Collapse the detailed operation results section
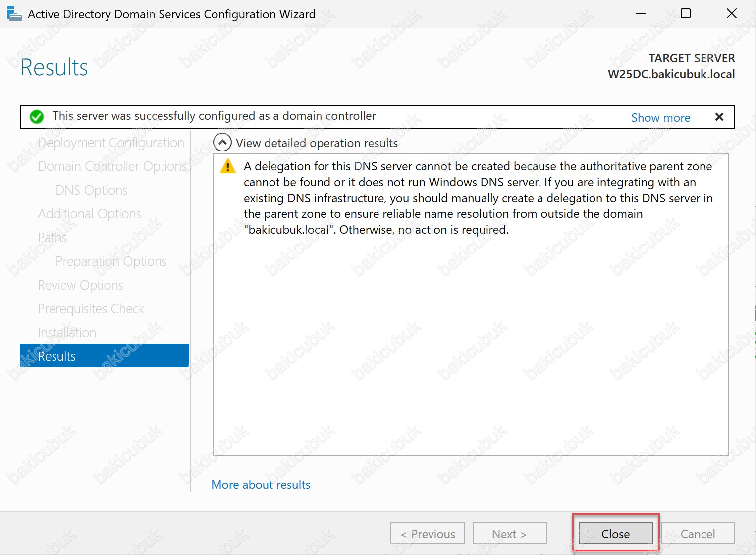756x555 pixels. point(222,143)
